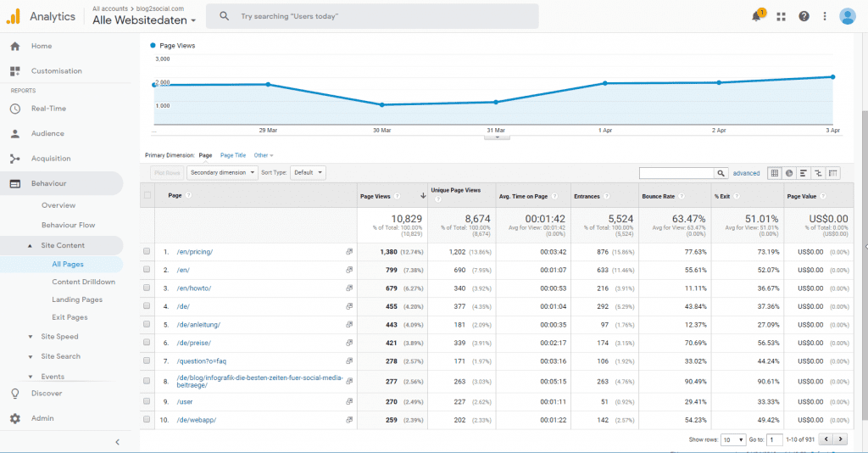The width and height of the screenshot is (868, 453).
Task: Switch to pie chart view icon
Action: pos(789,173)
